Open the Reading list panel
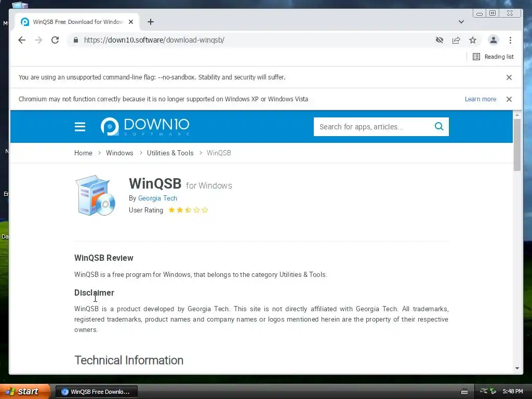The height and width of the screenshot is (399, 532). click(x=494, y=57)
